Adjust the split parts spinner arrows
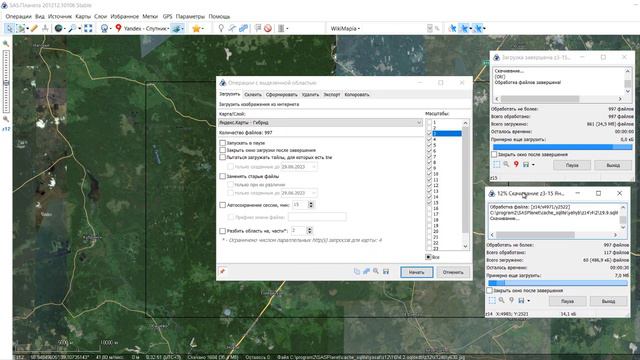 pos(309,231)
